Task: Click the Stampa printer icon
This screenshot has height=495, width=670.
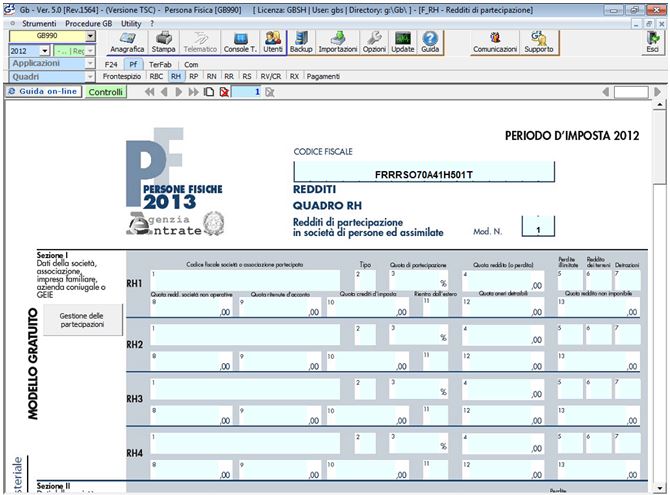Action: tap(164, 43)
